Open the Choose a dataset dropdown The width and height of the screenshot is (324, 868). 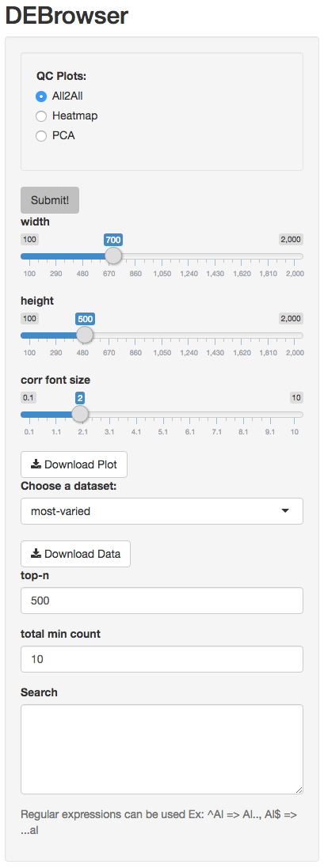(162, 511)
